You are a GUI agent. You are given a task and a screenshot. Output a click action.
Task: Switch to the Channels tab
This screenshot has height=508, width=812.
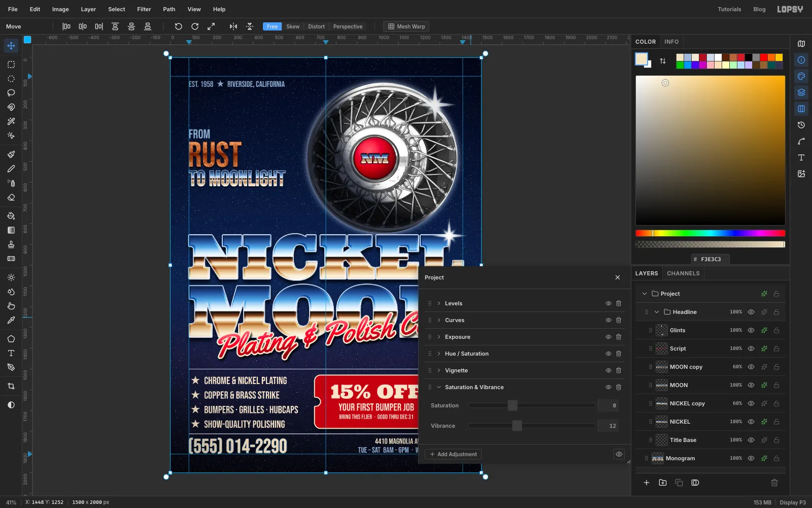[683, 273]
